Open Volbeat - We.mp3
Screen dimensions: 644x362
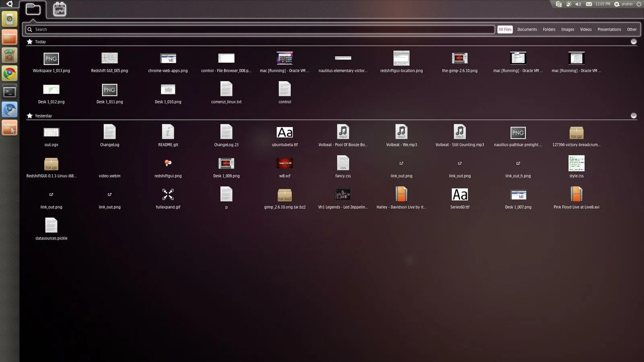401,136
